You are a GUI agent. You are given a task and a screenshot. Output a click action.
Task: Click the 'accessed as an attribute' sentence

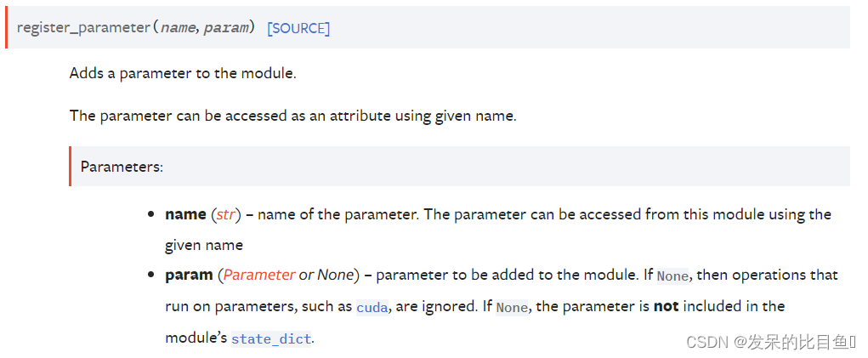click(x=292, y=116)
